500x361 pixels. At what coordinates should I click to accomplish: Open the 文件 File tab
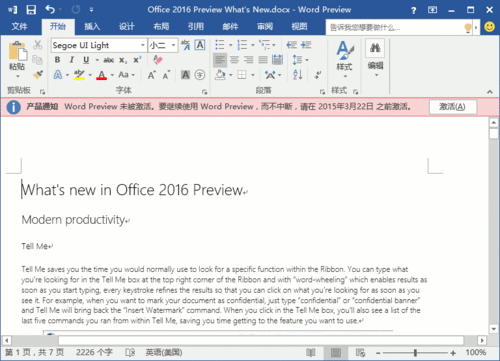point(19,26)
